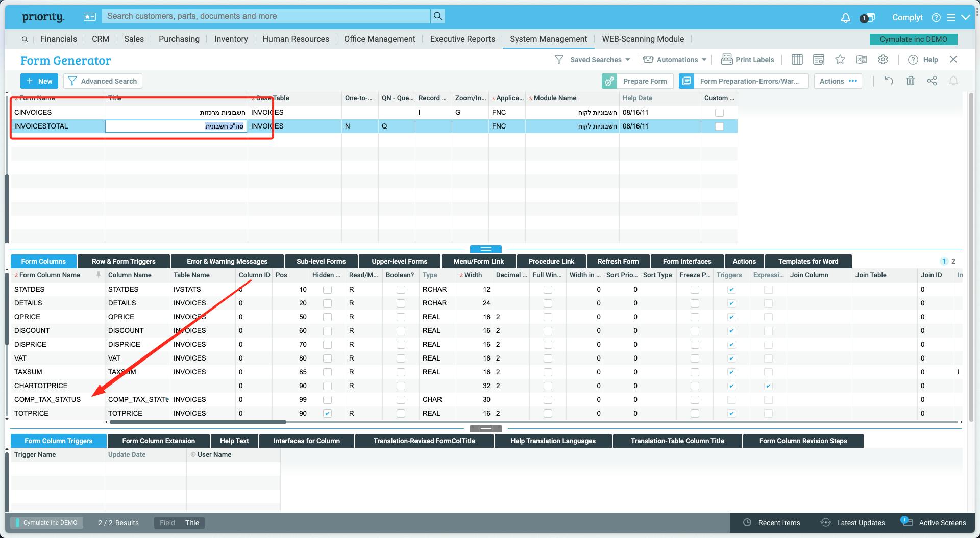980x538 pixels.
Task: Click the delete trash icon
Action: pyautogui.click(x=911, y=81)
